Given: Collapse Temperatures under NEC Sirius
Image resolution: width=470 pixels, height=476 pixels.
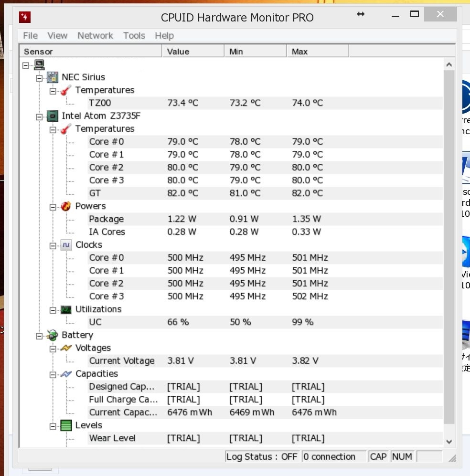Looking at the screenshot, I should click(53, 91).
